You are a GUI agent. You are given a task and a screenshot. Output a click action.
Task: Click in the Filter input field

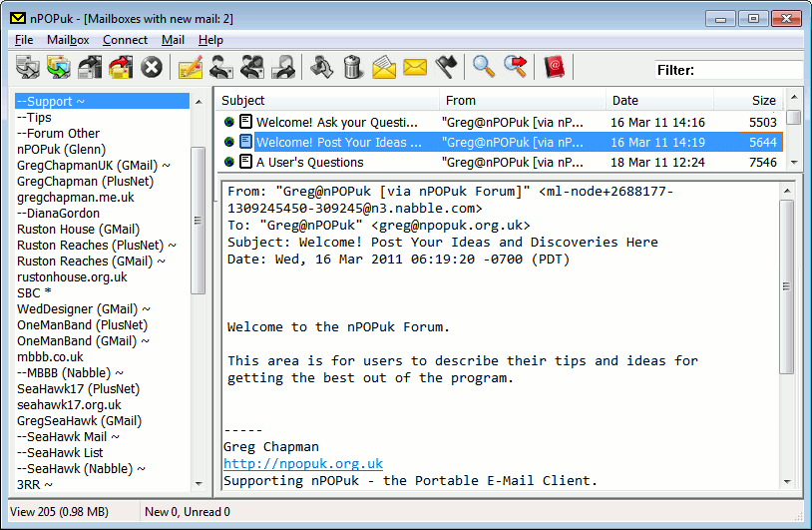(x=749, y=70)
